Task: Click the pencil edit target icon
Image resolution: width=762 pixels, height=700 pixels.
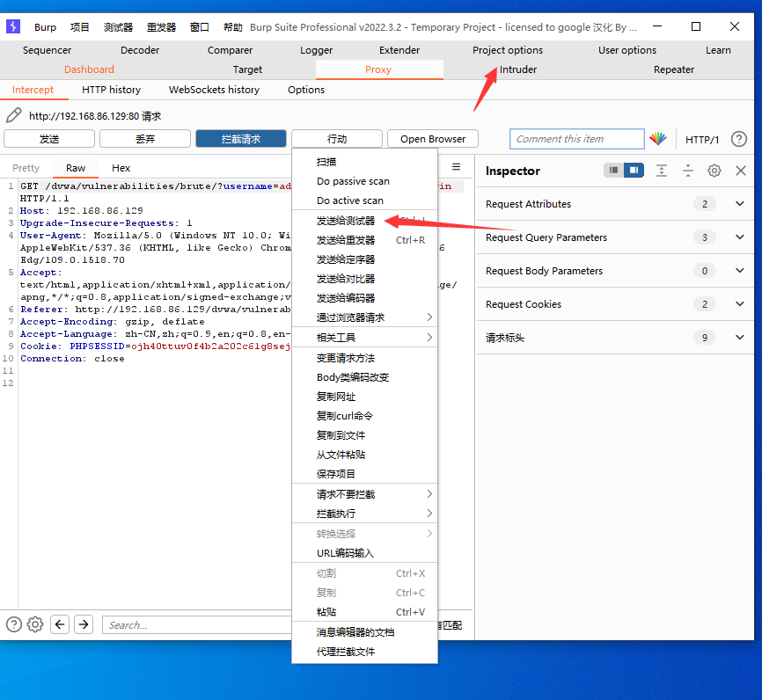Action: click(13, 115)
